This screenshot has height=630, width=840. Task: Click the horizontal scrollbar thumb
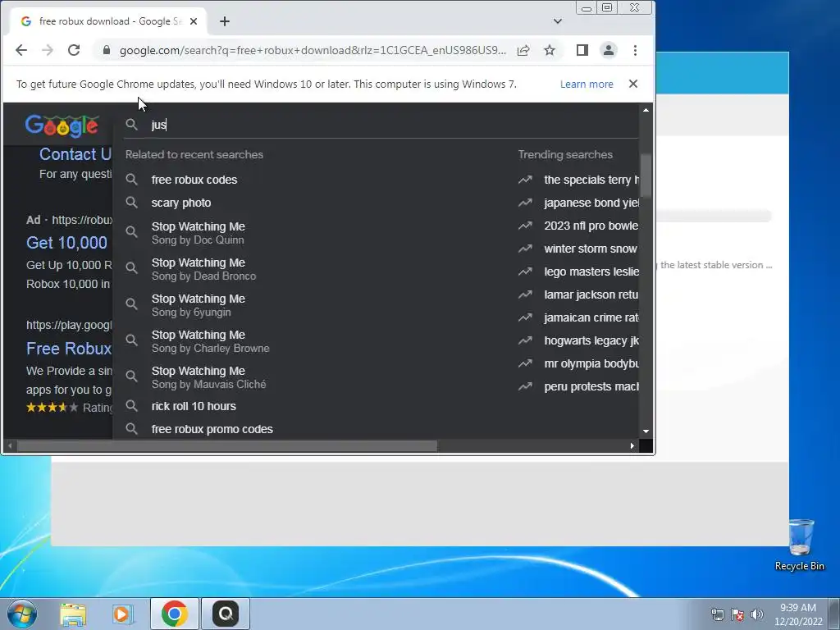point(226,446)
